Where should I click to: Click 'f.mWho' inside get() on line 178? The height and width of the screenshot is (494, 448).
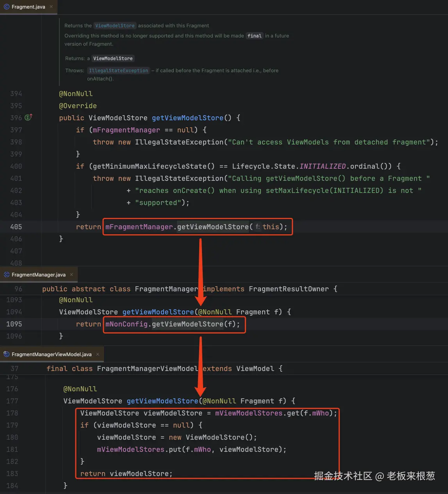[316, 413]
